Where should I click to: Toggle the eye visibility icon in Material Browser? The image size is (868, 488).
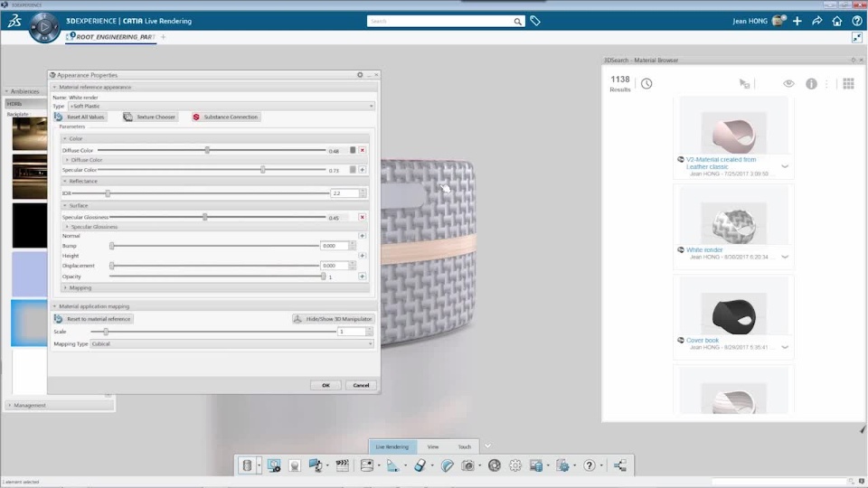788,83
